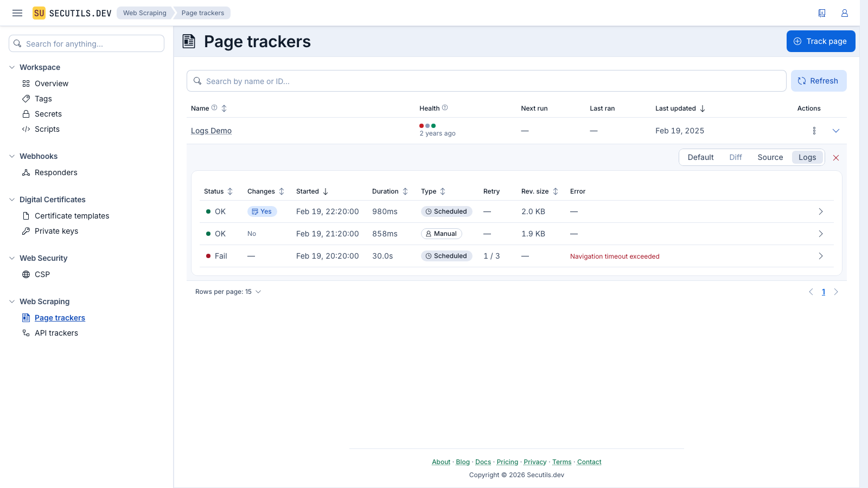Collapse the Digital Certificates section

[12, 200]
